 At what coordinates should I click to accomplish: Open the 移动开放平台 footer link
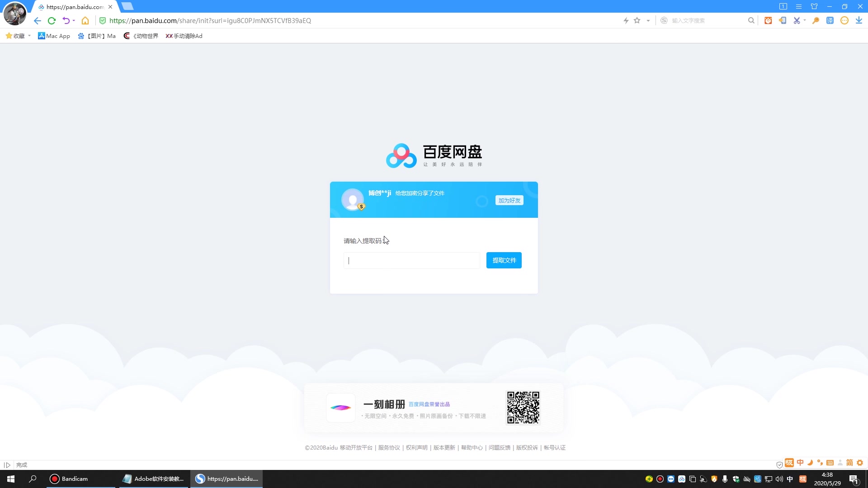tap(356, 448)
